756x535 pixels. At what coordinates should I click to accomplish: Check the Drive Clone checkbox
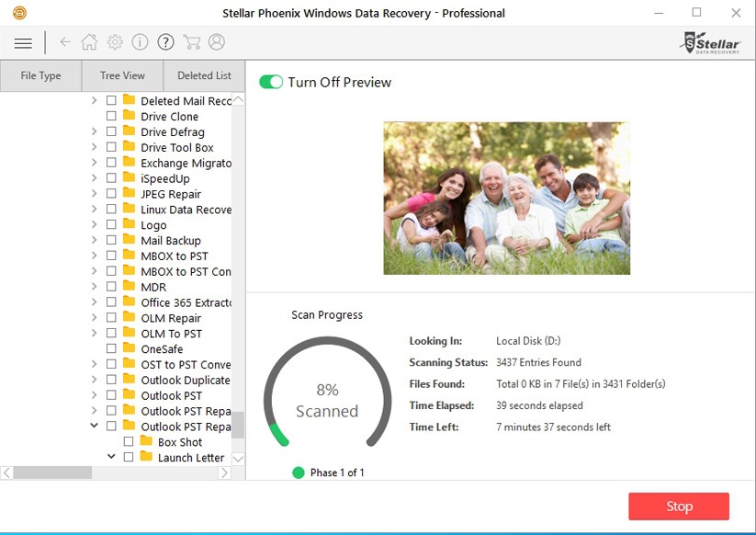pyautogui.click(x=111, y=116)
